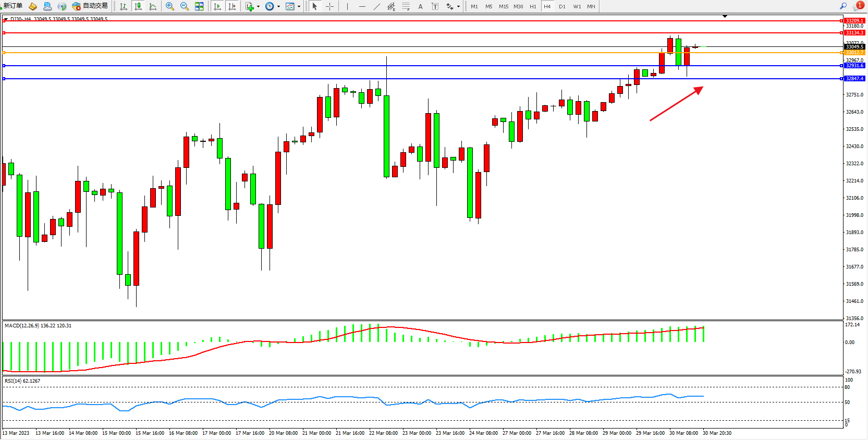The height and width of the screenshot is (440, 868).
Task: Open the indicators list dropdown arrow
Action: [258, 7]
